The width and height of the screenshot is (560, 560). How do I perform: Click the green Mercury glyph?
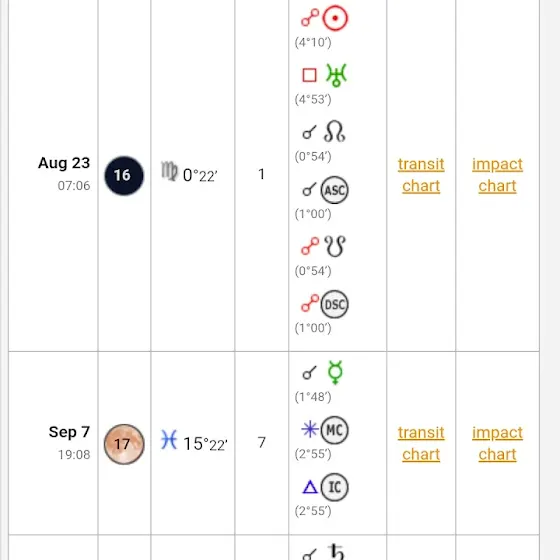pyautogui.click(x=335, y=372)
